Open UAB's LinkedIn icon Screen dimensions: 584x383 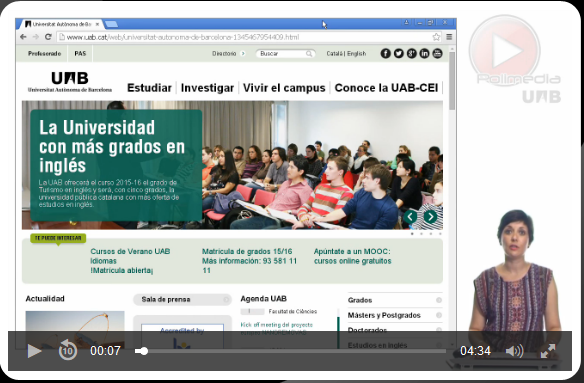(424, 54)
